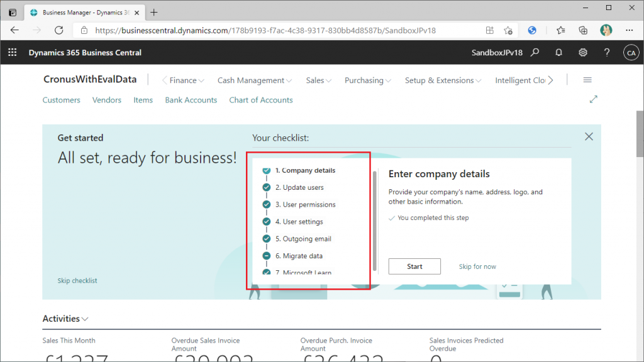Add this page to favorites star icon

click(508, 30)
